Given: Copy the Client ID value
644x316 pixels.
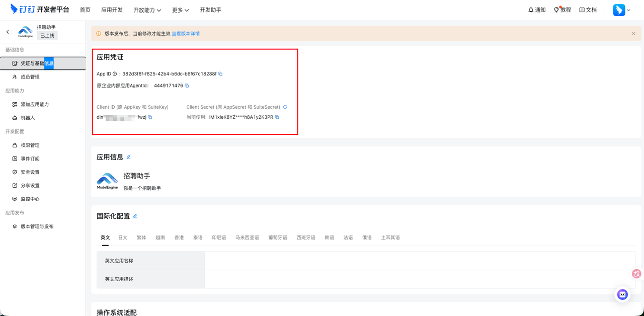Looking at the screenshot, I should [150, 117].
